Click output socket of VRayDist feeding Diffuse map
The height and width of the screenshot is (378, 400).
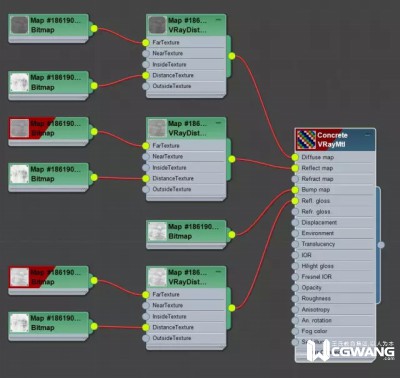[x=232, y=56]
